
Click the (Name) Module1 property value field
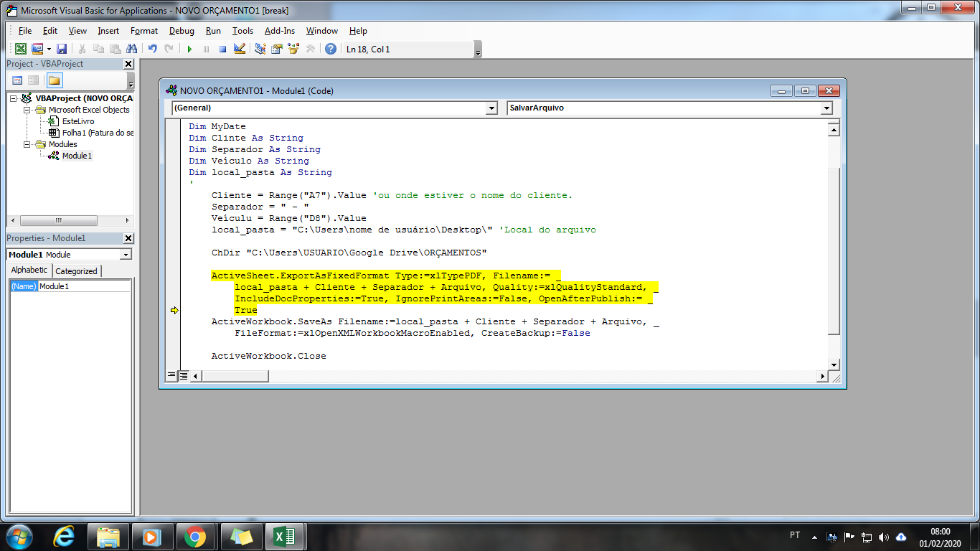(x=84, y=286)
